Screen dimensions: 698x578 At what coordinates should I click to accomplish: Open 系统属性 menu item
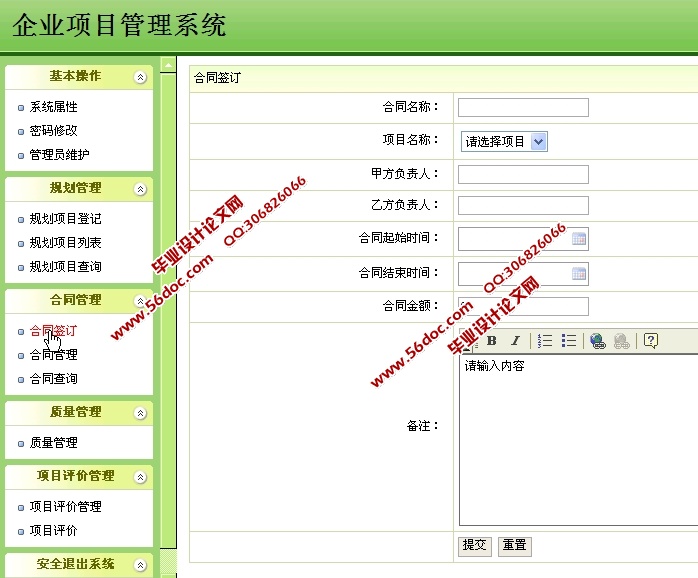53,107
